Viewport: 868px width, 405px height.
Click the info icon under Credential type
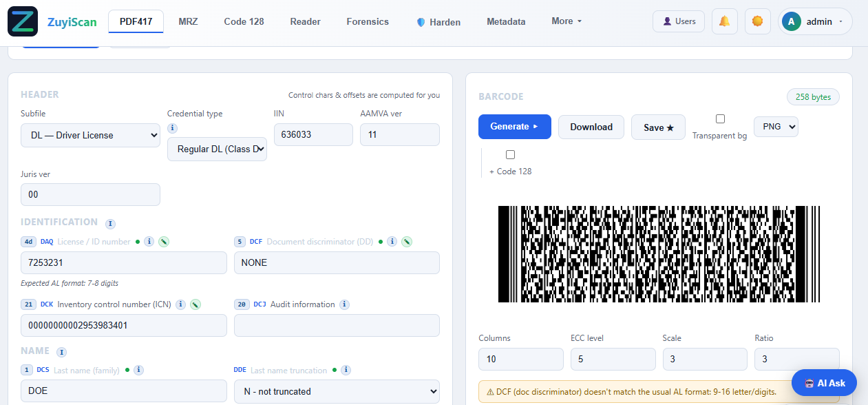[172, 128]
